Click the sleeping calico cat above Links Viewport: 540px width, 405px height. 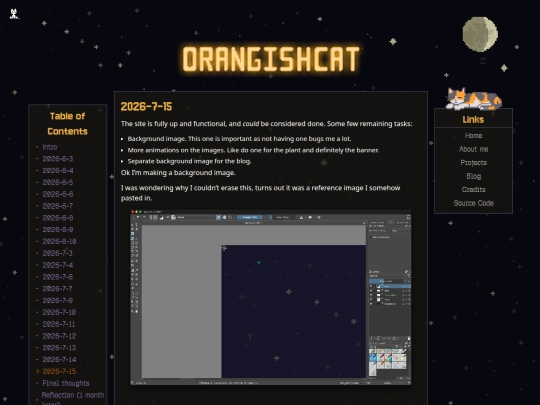tap(474, 99)
